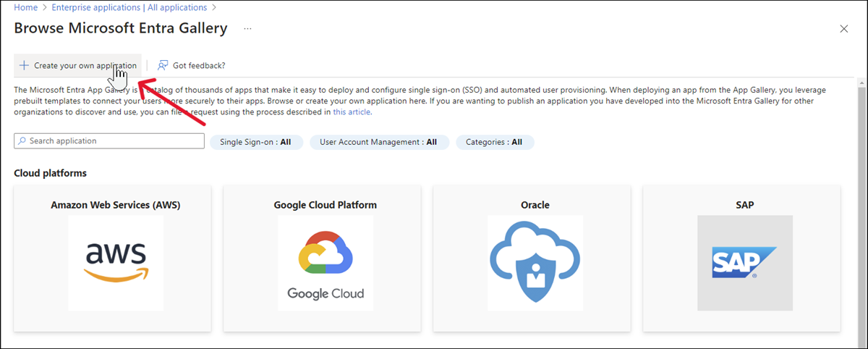Click the Got feedback person icon

click(x=163, y=65)
